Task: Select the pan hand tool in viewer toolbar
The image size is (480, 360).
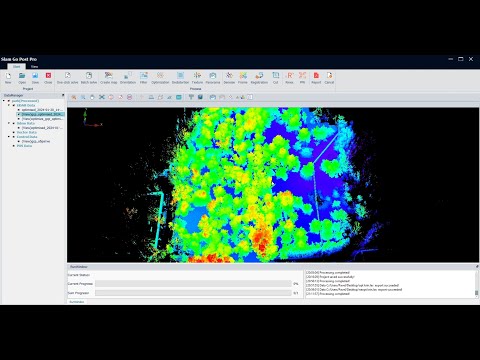Action: coord(92,97)
